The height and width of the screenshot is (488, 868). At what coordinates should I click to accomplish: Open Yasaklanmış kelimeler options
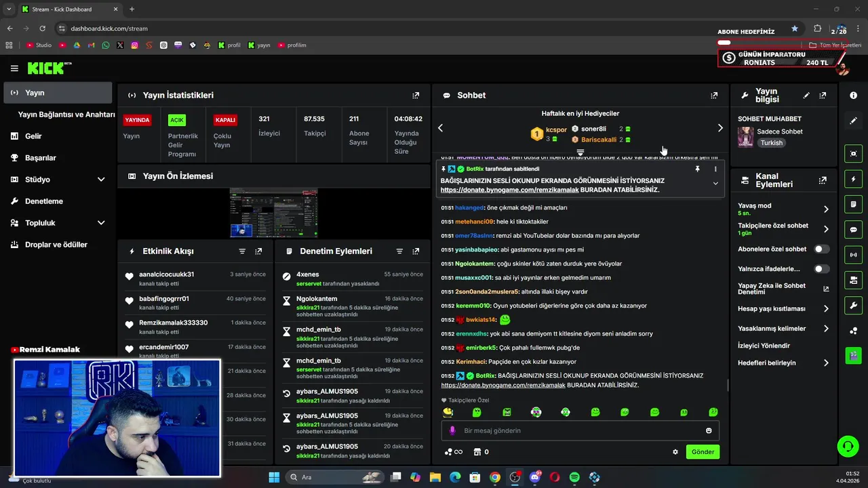(826, 329)
